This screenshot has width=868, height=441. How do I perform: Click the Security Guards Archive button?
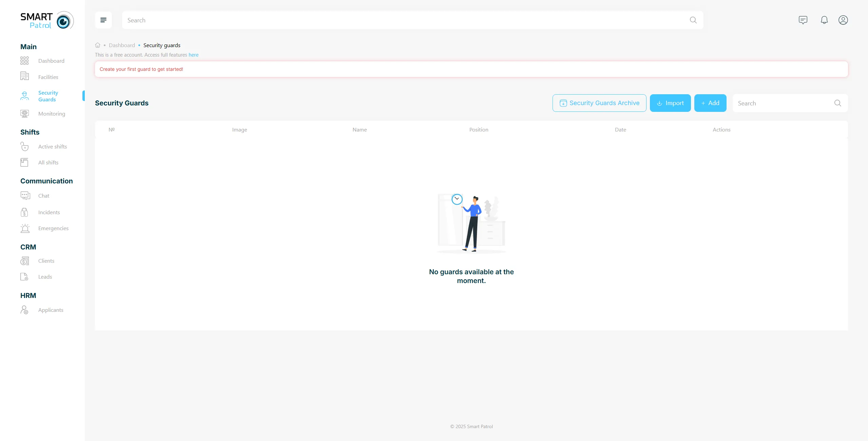click(599, 103)
